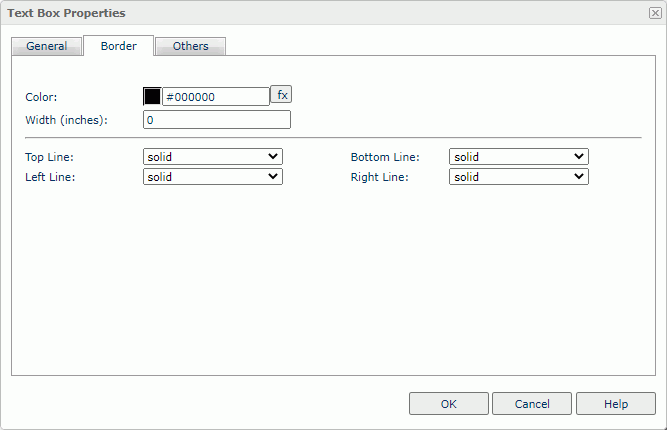Confirm with the OK button
The image size is (667, 430).
point(449,403)
